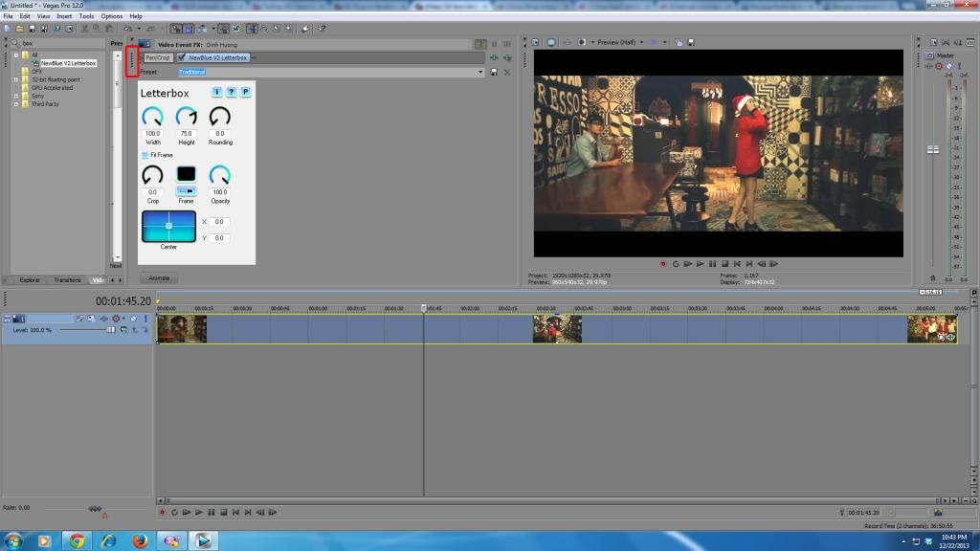Image resolution: width=980 pixels, height=551 pixels.
Task: Toggle the NewBlue V2 Letterbox plugin checkbox
Action: click(181, 57)
